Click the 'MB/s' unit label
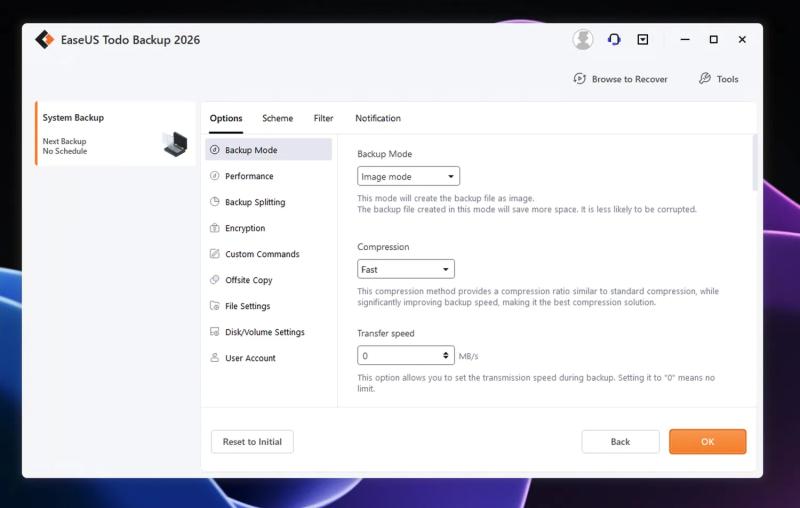Image resolution: width=800 pixels, height=508 pixels. click(x=468, y=356)
